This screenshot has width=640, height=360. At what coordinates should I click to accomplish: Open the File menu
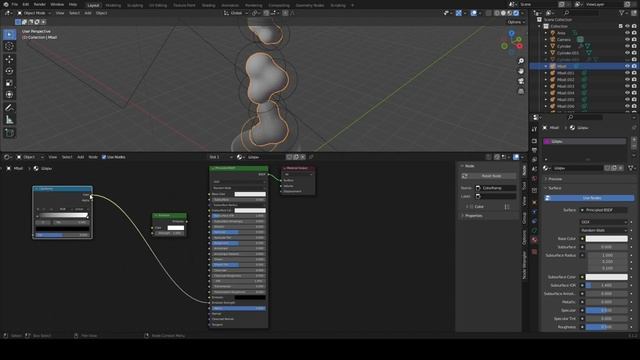pos(15,4)
